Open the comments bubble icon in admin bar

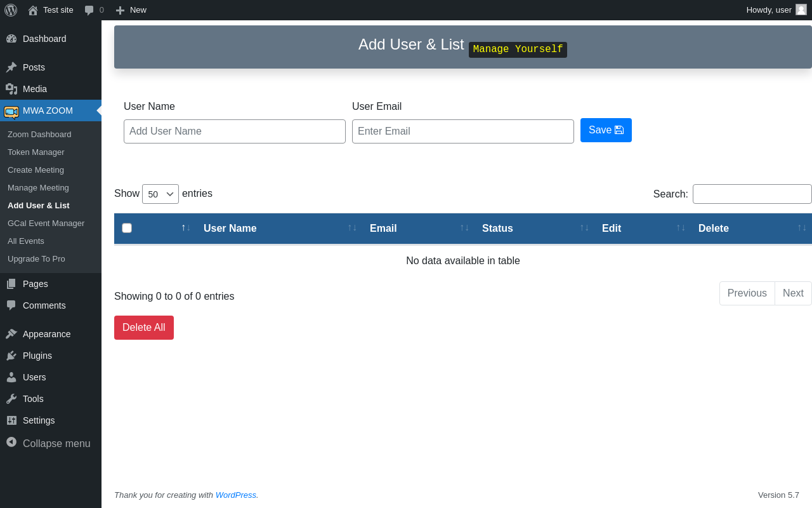[x=89, y=10]
